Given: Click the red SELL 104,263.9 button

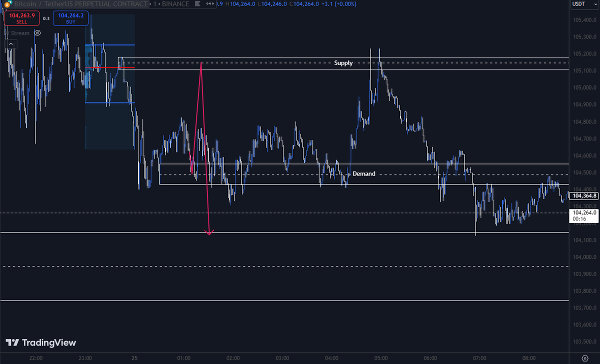Looking at the screenshot, I should pyautogui.click(x=21, y=18).
